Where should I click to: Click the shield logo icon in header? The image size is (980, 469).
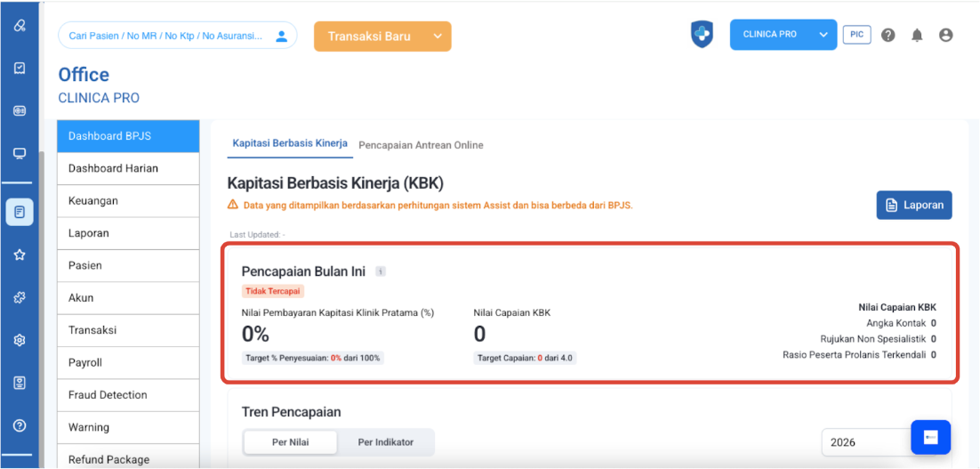(x=703, y=35)
